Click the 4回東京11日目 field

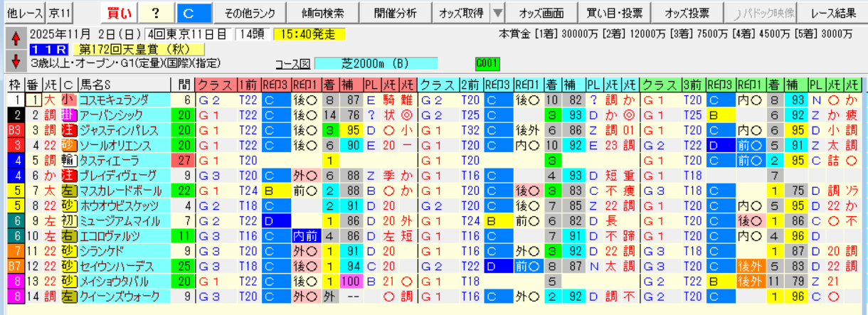188,34
